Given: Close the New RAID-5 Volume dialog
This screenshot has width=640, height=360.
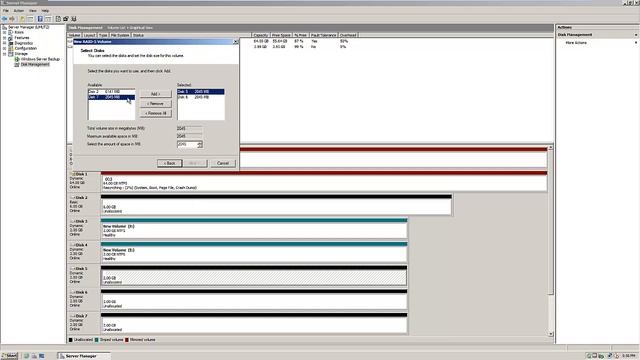Looking at the screenshot, I should pyautogui.click(x=236, y=42).
